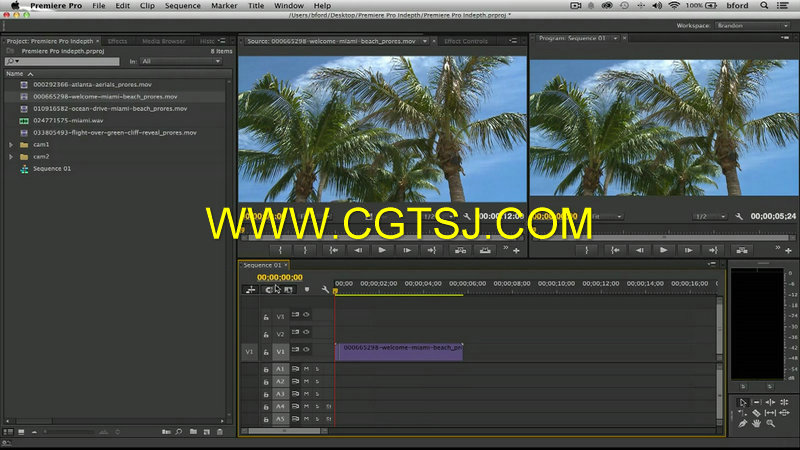Toggle V2 track output eye

tap(306, 332)
